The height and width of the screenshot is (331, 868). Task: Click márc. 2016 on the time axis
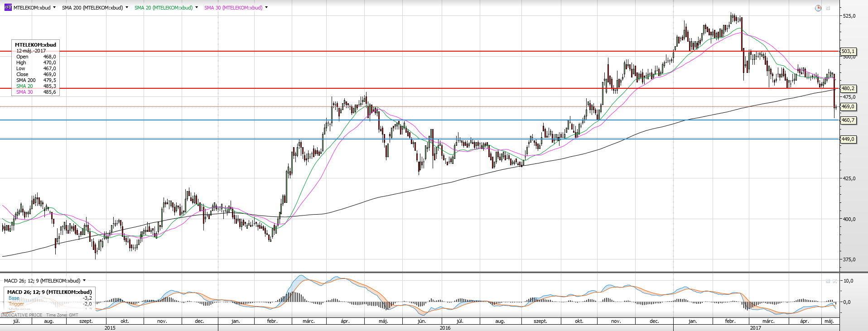click(309, 321)
